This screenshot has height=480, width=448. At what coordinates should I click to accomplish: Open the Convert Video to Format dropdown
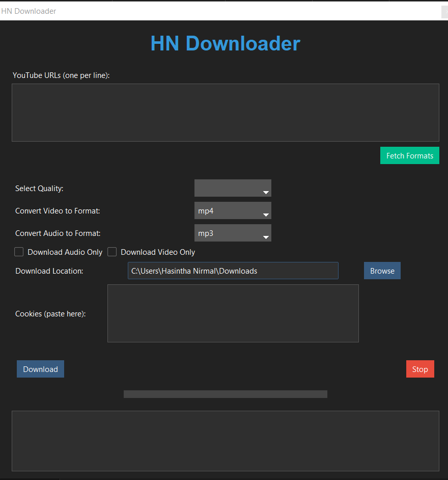[233, 210]
